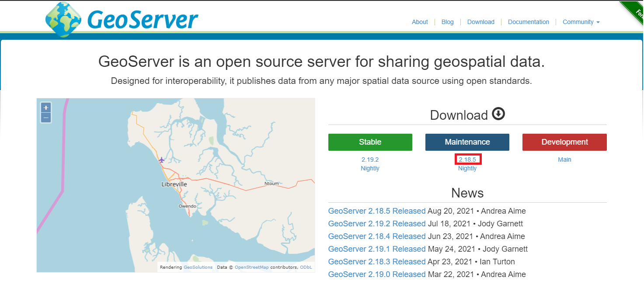Zoom in the map with plus button

[46, 107]
